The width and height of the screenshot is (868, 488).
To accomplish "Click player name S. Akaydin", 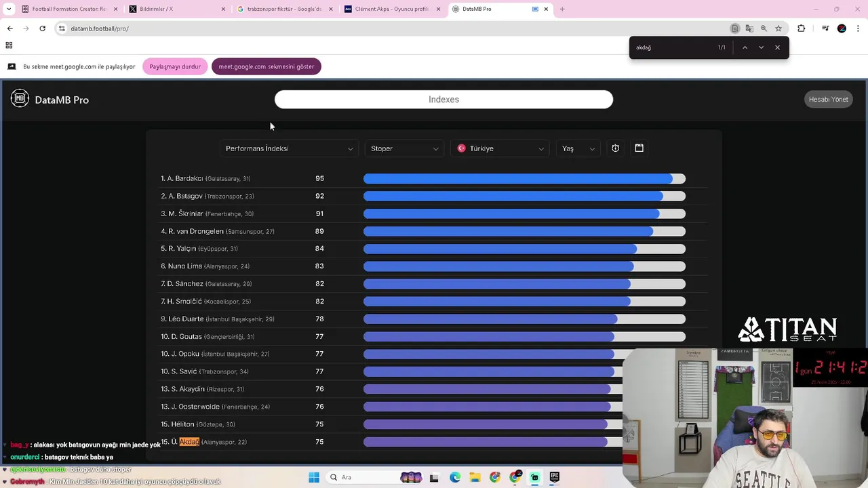I will 188,389.
